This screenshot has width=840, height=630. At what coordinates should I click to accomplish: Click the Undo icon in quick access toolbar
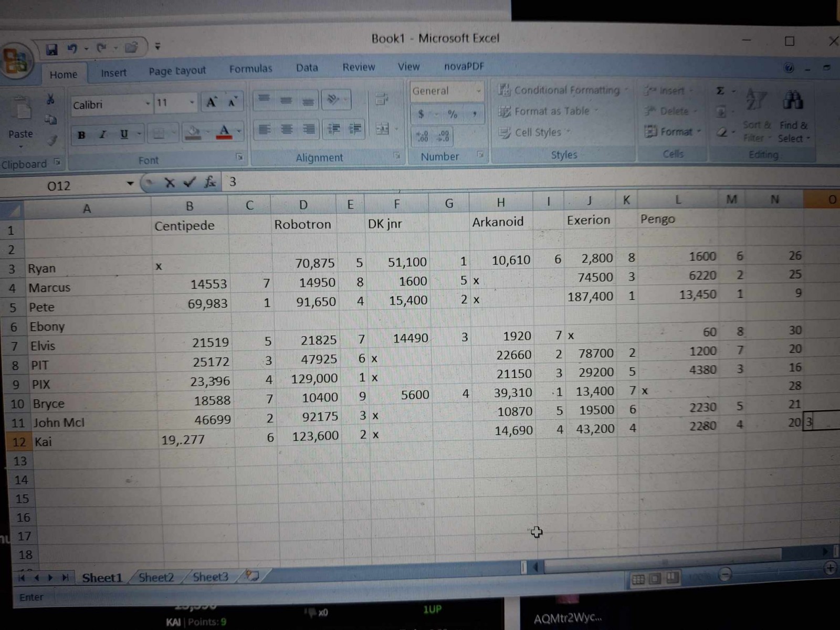[72, 49]
